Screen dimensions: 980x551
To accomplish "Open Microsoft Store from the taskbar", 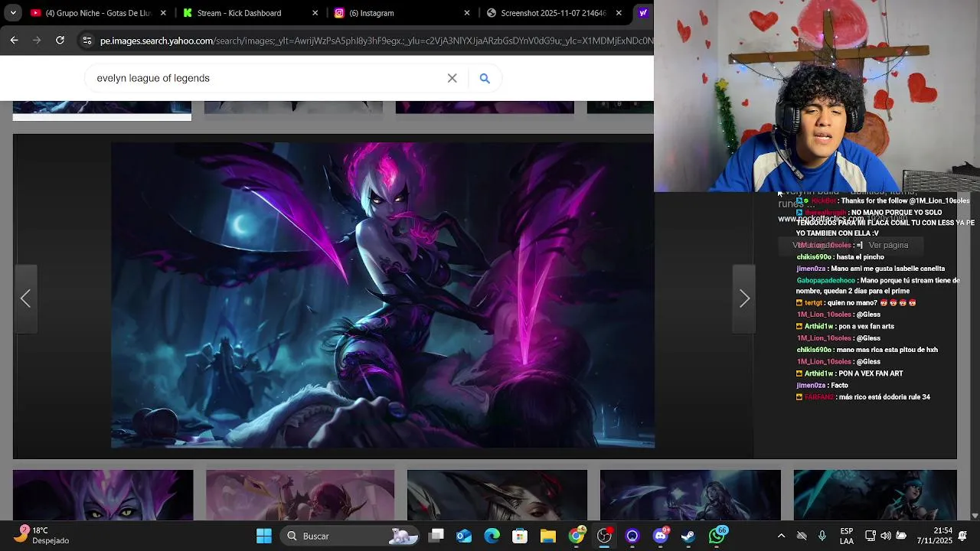I will click(x=520, y=536).
